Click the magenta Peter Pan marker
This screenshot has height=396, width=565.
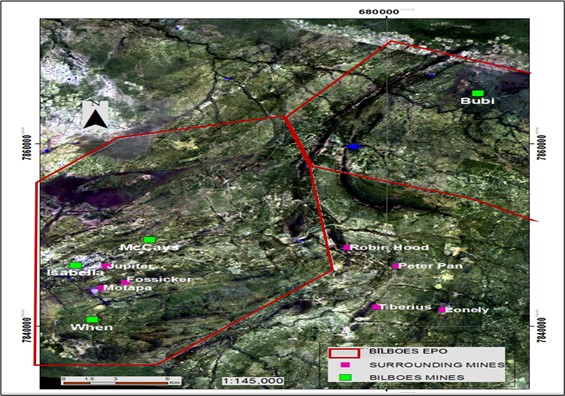[396, 266]
